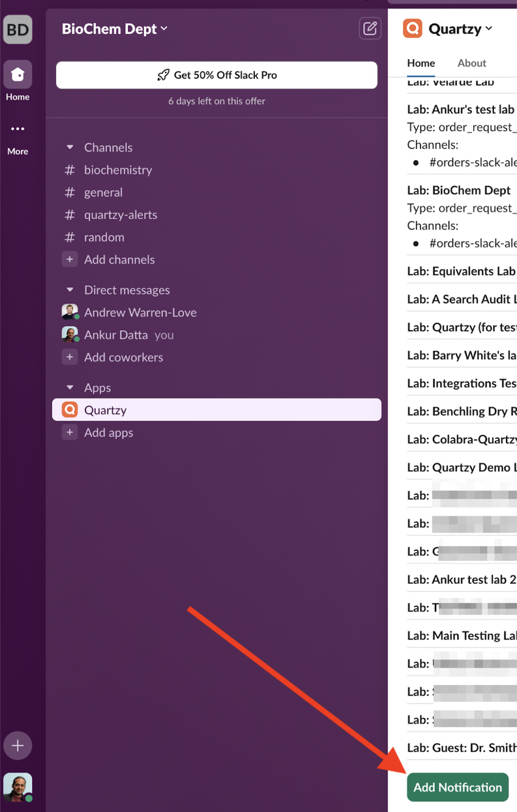The image size is (517, 812).
Task: Click #orders-slack channel under Ankur's test lab
Action: (472, 163)
